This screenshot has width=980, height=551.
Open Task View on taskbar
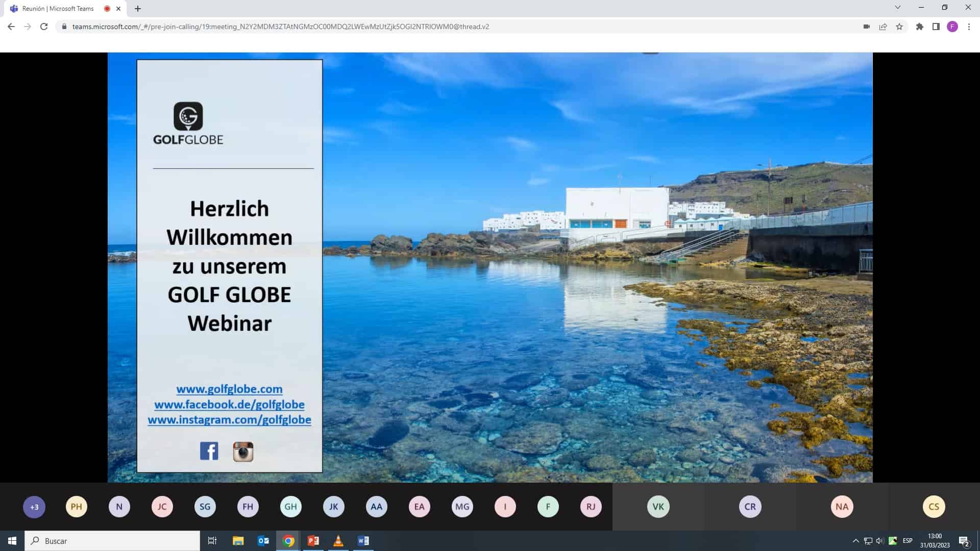click(212, 541)
